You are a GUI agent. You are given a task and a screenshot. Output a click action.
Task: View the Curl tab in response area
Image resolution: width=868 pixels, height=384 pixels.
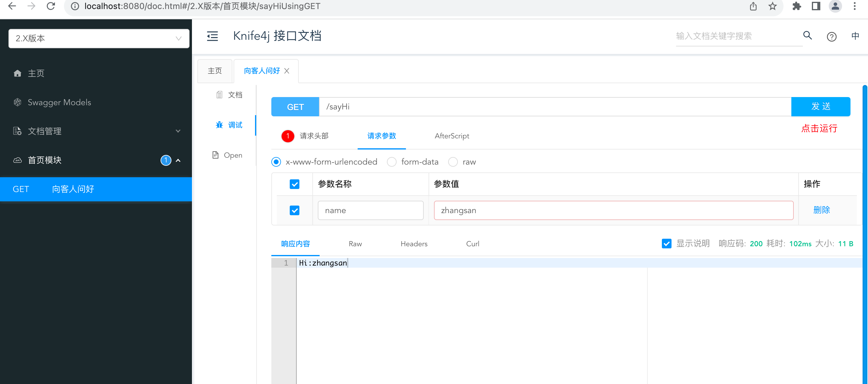472,244
